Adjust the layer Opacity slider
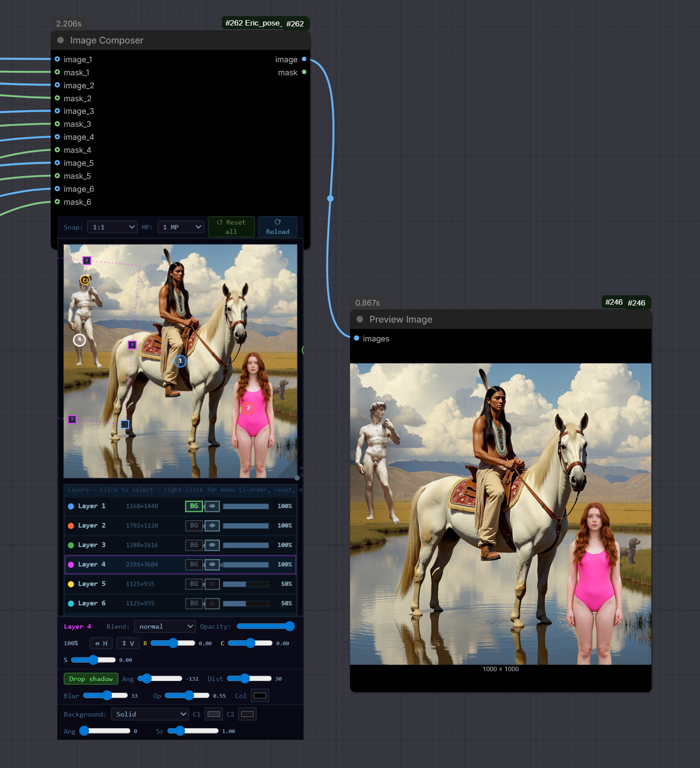700x768 pixels. pos(266,626)
